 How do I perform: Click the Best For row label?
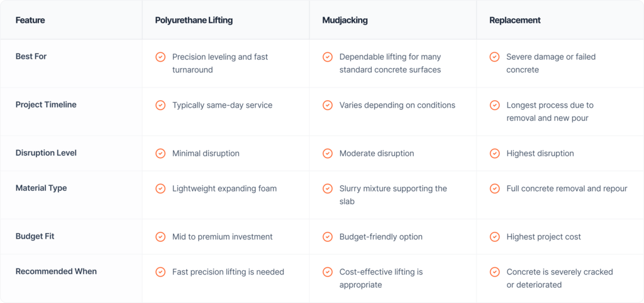coord(31,57)
